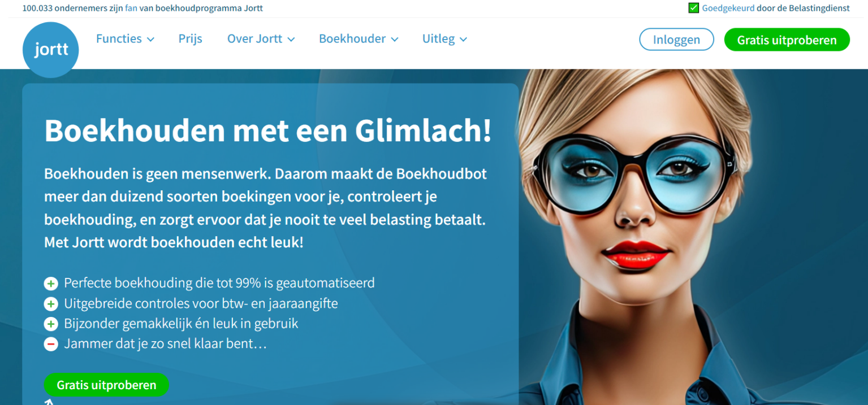The image size is (868, 405).
Task: Click the plus icon beside Perfecte boekhouding
Action: pos(51,283)
